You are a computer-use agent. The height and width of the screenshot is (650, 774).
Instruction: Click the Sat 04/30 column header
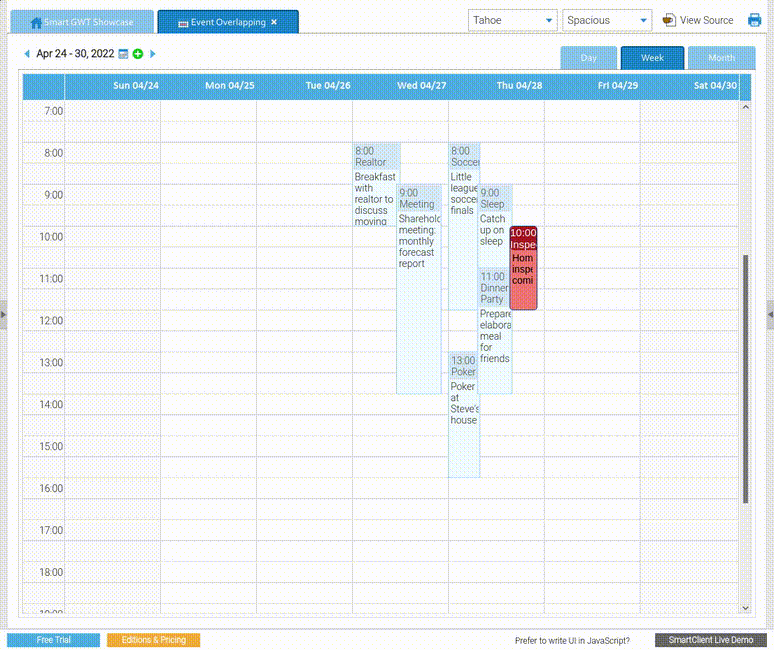(690, 85)
